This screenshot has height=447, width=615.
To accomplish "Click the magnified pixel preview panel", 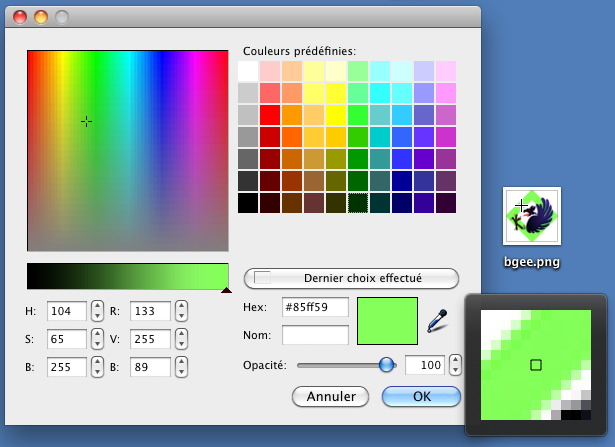I will pyautogui.click(x=536, y=365).
